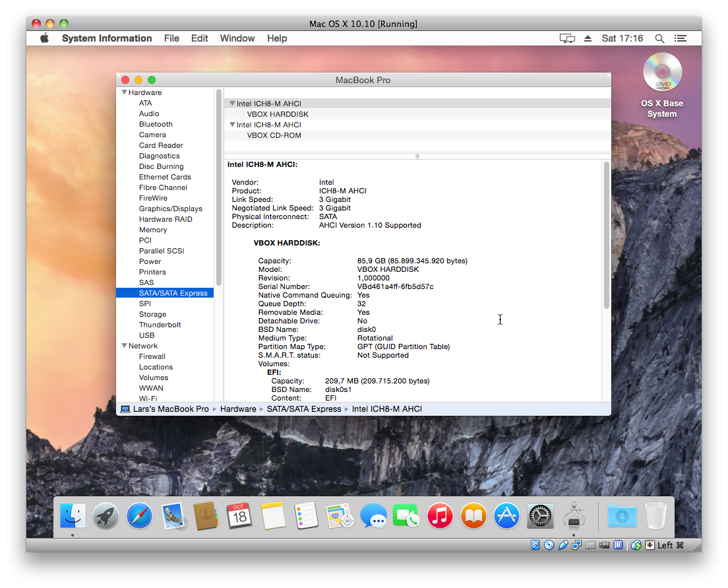Click Intel ICH8-M AHCI in path bar
The height and width of the screenshot is (588, 728).
click(386, 409)
